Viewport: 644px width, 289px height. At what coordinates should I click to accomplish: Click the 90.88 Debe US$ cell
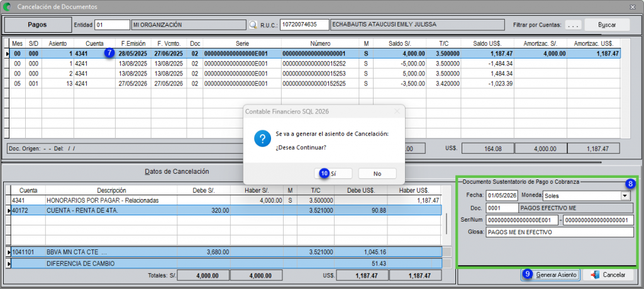click(360, 210)
